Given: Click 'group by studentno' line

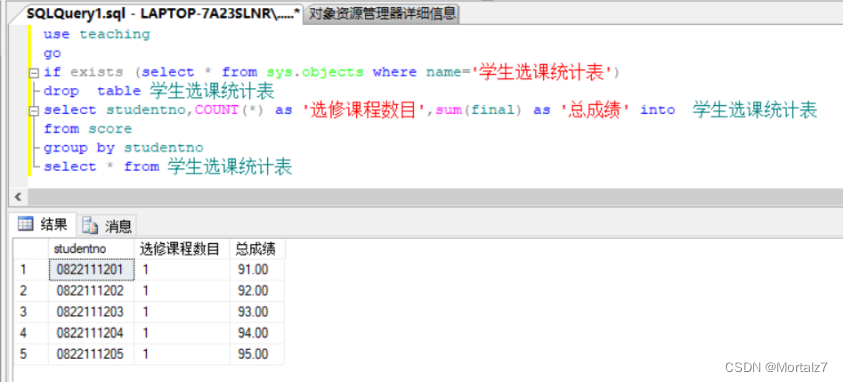Looking at the screenshot, I should 124,148.
